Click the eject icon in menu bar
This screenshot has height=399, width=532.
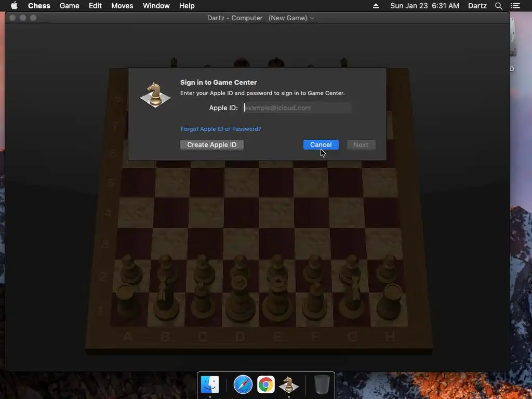(x=376, y=6)
